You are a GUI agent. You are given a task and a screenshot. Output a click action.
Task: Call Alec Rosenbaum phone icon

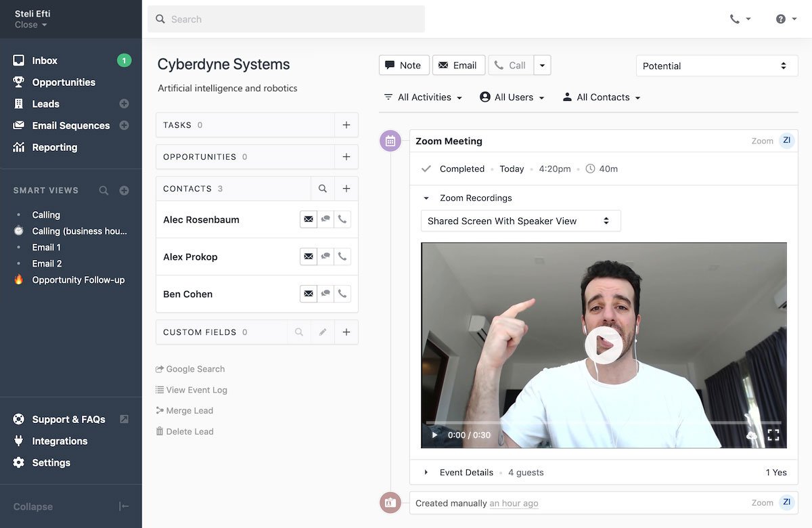coord(342,219)
